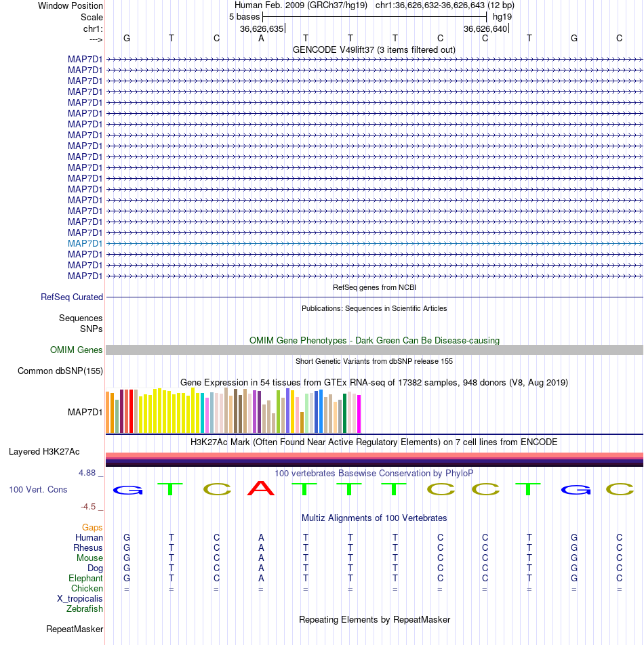Select the light blue highlighted MAP7D1 transcript label
Screen dimensions: 644x645
coord(85,243)
